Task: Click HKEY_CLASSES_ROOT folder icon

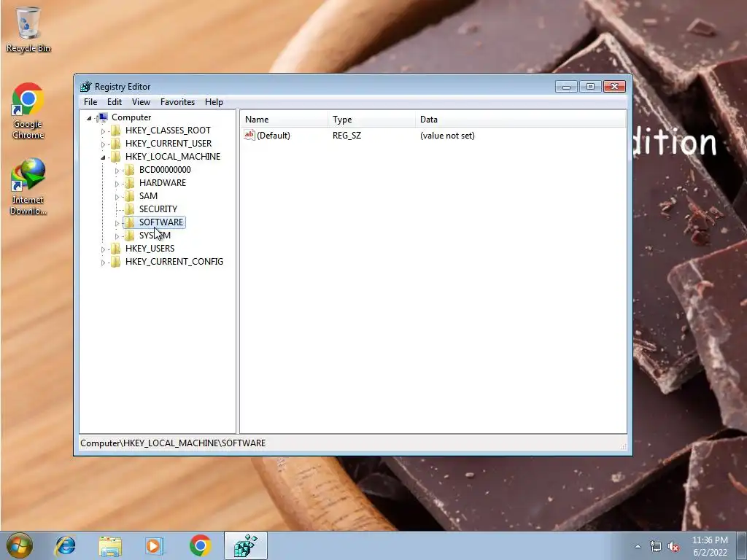Action: [x=116, y=131]
